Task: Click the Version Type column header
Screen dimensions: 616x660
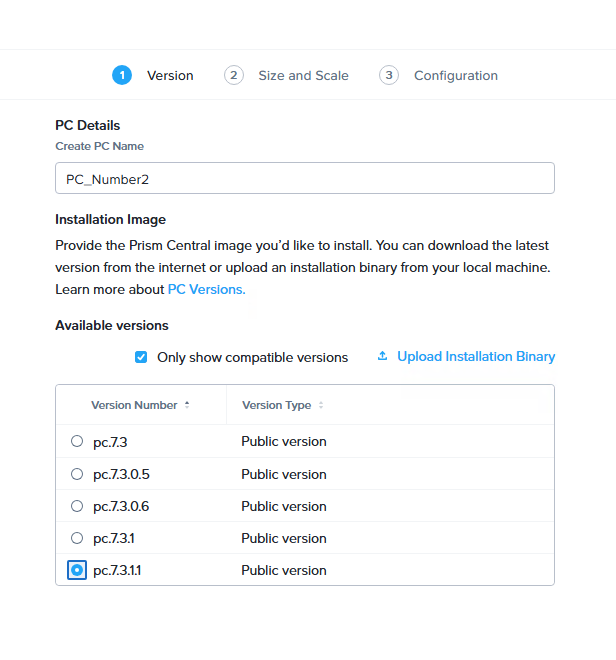Action: [276, 405]
